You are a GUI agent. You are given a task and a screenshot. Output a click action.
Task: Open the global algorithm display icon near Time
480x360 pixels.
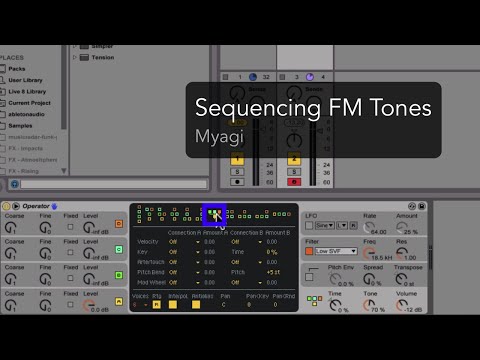point(314,300)
